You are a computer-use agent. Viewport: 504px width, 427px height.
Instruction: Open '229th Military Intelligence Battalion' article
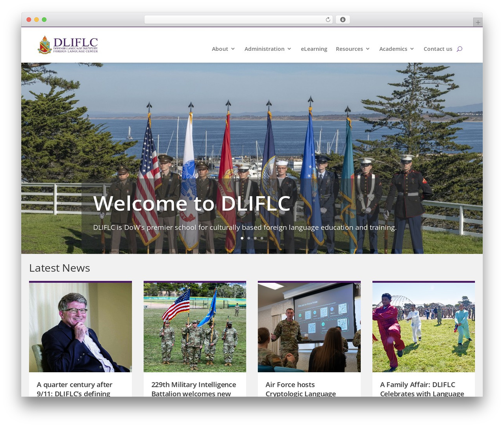pyautogui.click(x=194, y=389)
